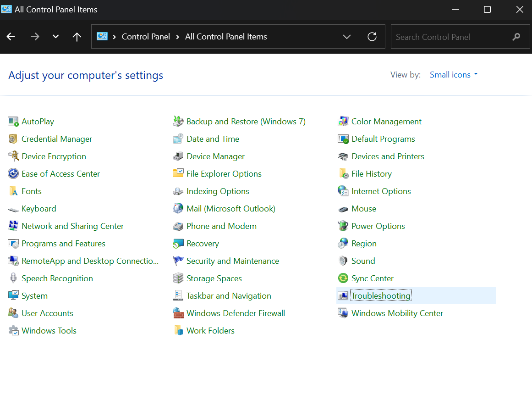Viewport: 532px width, 406px height.
Task: Click the Sound speaker icon
Action: coord(343,261)
